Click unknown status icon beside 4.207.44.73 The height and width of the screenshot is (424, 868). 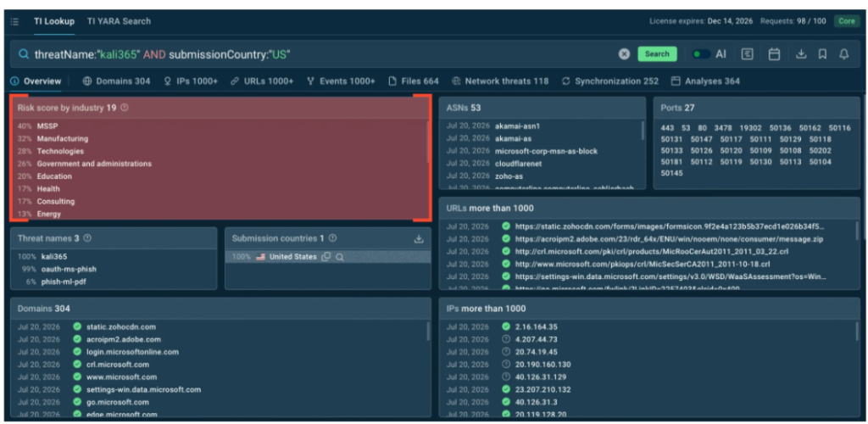pyautogui.click(x=506, y=339)
